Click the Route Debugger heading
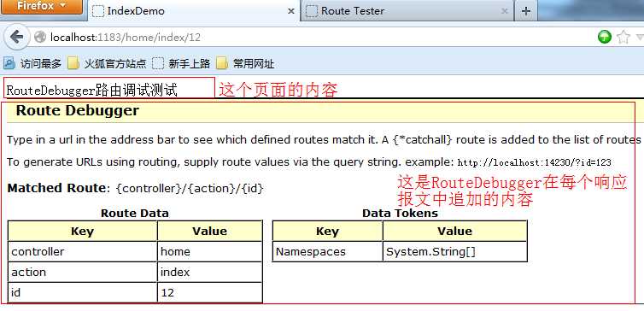The height and width of the screenshot is (311, 644). tap(78, 111)
